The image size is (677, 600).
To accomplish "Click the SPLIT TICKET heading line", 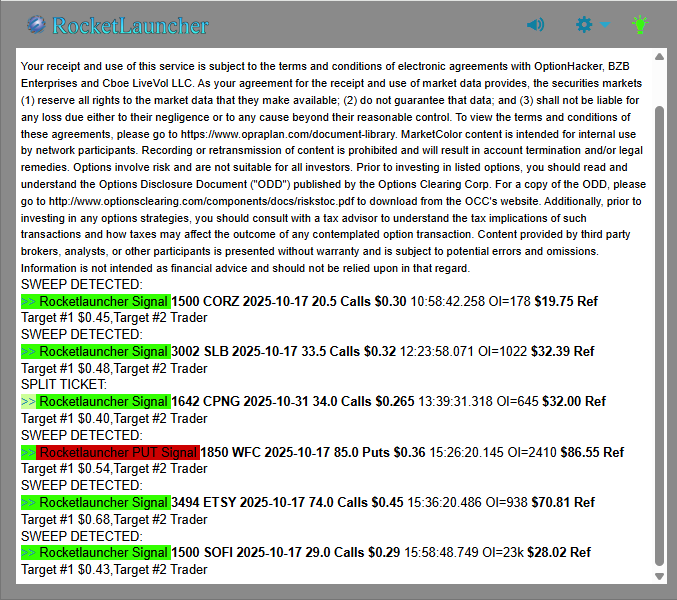I will click(63, 384).
